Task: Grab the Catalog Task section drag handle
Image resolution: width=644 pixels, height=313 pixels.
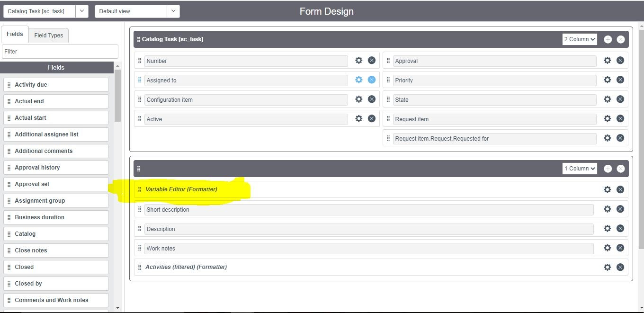Action: coord(139,40)
